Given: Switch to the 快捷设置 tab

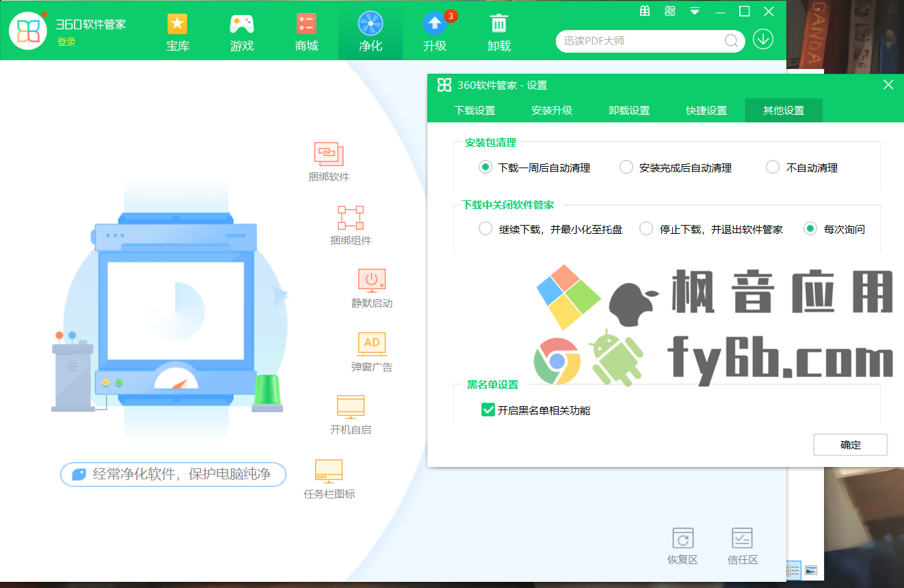Looking at the screenshot, I should [x=706, y=111].
